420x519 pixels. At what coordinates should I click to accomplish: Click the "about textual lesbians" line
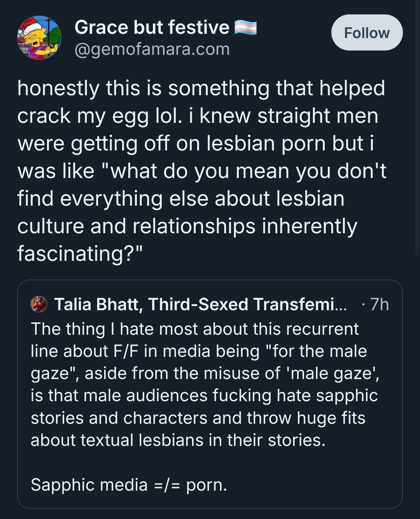tap(178, 440)
